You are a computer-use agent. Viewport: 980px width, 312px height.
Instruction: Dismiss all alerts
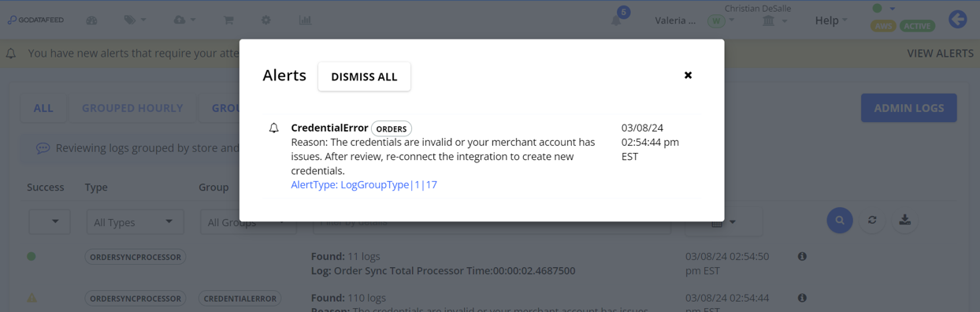[364, 76]
